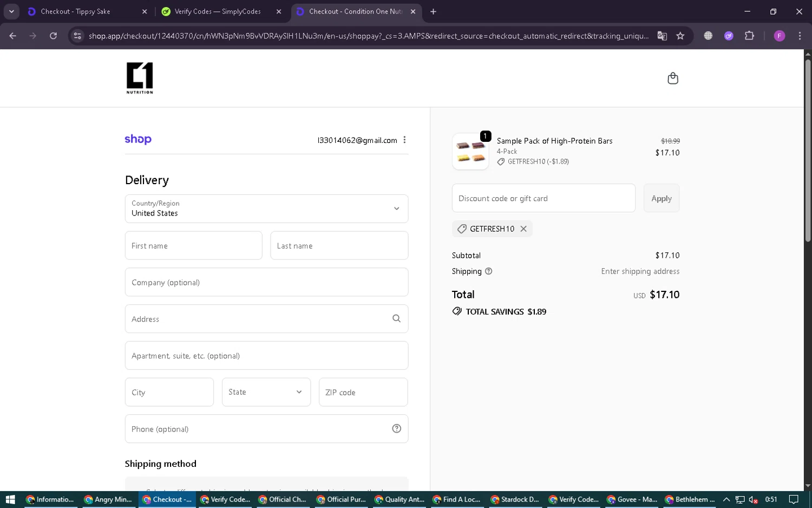Open the shopping bag cart icon
This screenshot has width=812, height=508.
673,79
